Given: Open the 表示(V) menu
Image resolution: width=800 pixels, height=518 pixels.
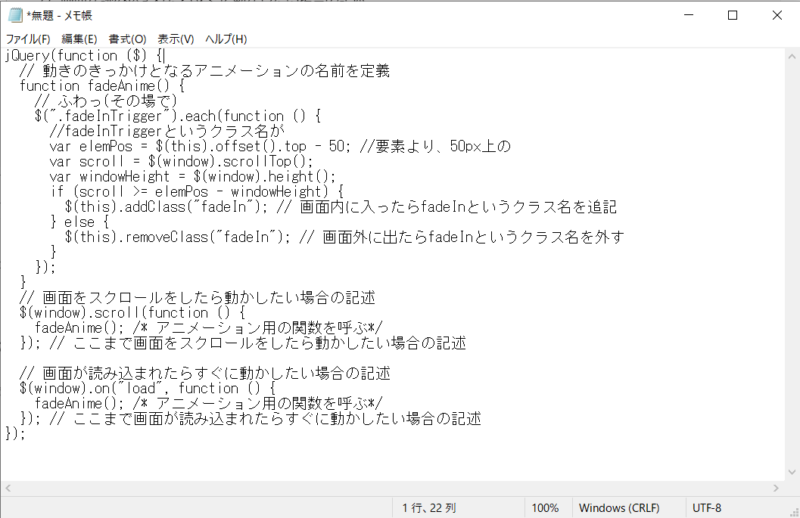Looking at the screenshot, I should (x=176, y=39).
